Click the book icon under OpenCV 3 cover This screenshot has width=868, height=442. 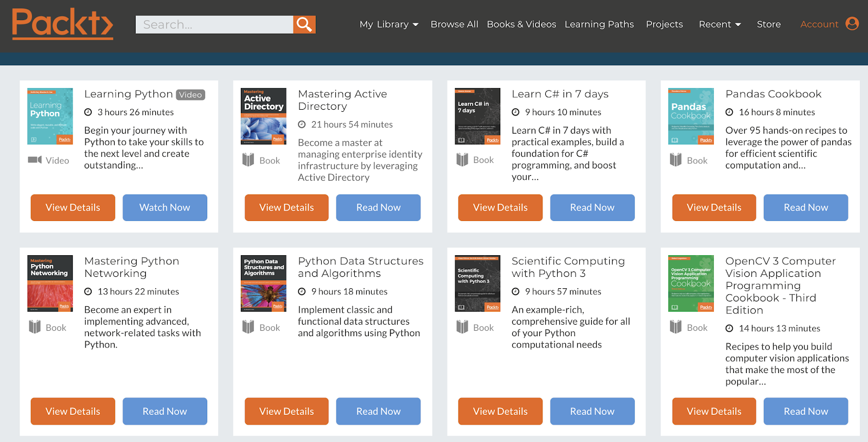pos(675,327)
